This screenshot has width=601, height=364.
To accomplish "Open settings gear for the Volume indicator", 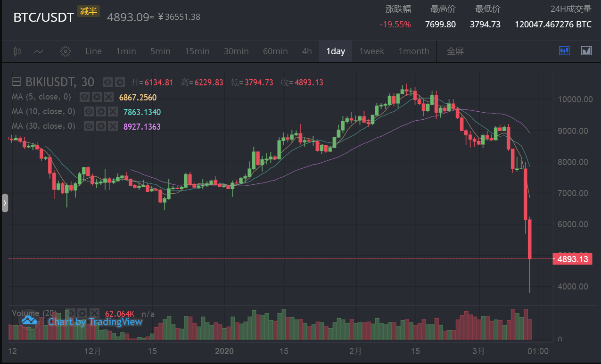I will [82, 313].
